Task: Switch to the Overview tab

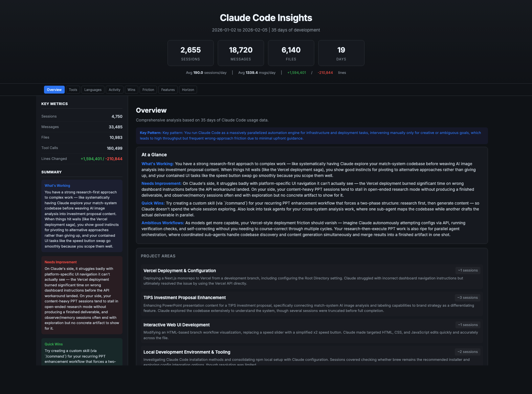Action: pos(54,90)
